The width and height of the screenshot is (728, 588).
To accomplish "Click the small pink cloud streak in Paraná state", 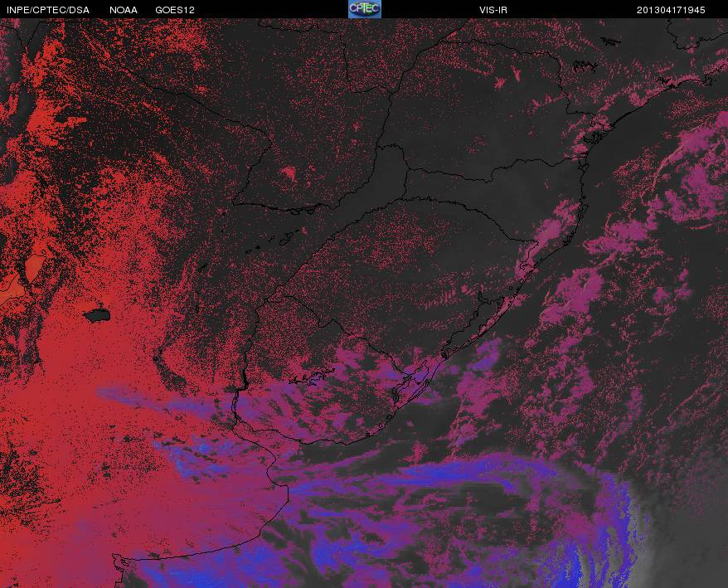I will click(x=517, y=73).
